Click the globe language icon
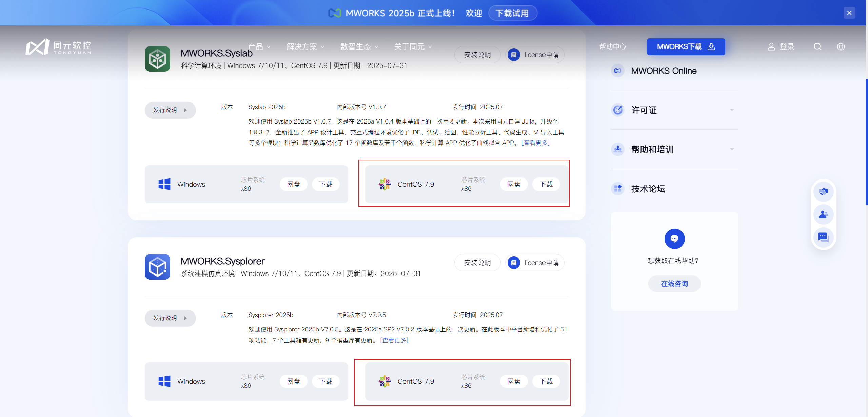The image size is (868, 417). click(x=841, y=46)
